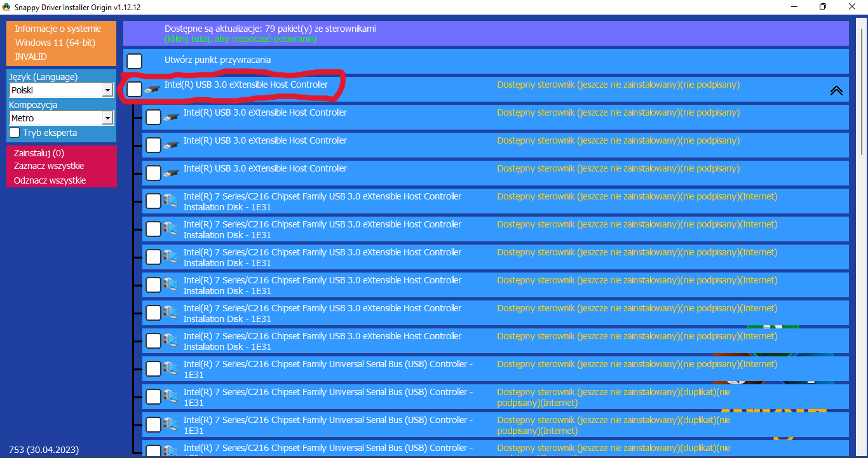Viewport: 868px width, 458px height.
Task: Open the Język (Language) dropdown showing Polski
Action: point(61,90)
